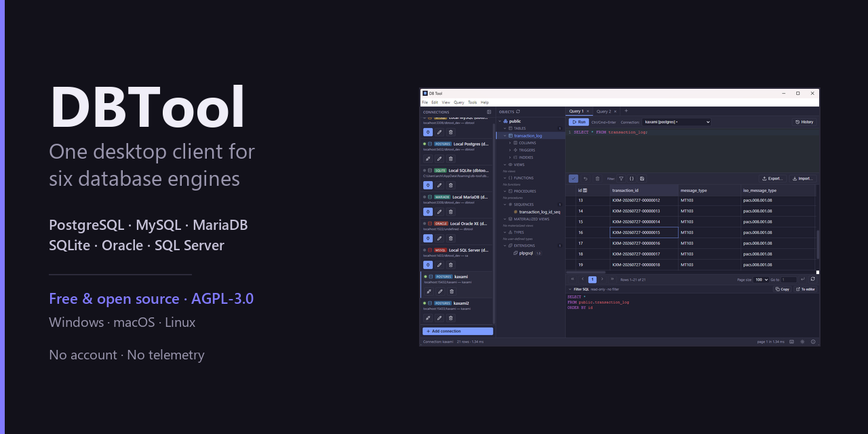Switch to the Query 2 tab
The image size is (868, 434).
coord(604,111)
